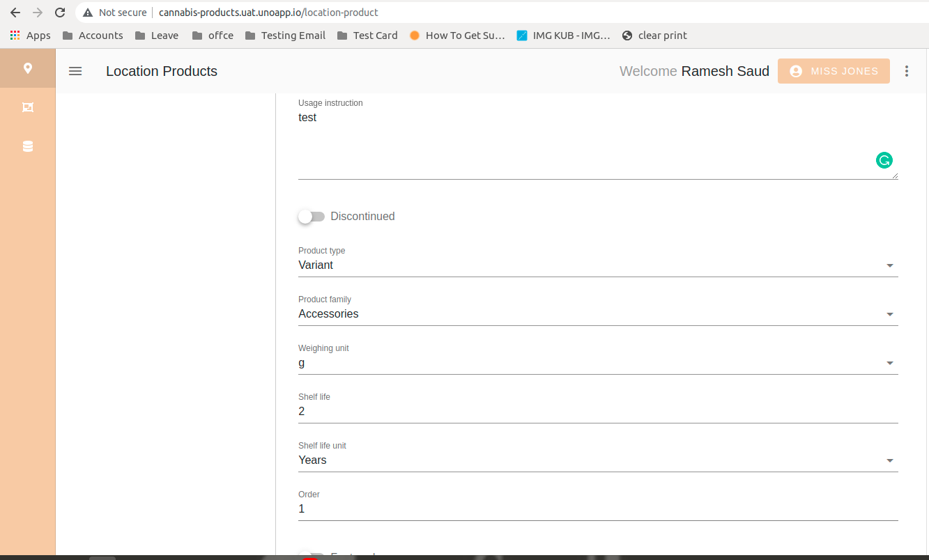Image resolution: width=929 pixels, height=560 pixels.
Task: Open the Testing Email bookmark folder
Action: point(286,36)
